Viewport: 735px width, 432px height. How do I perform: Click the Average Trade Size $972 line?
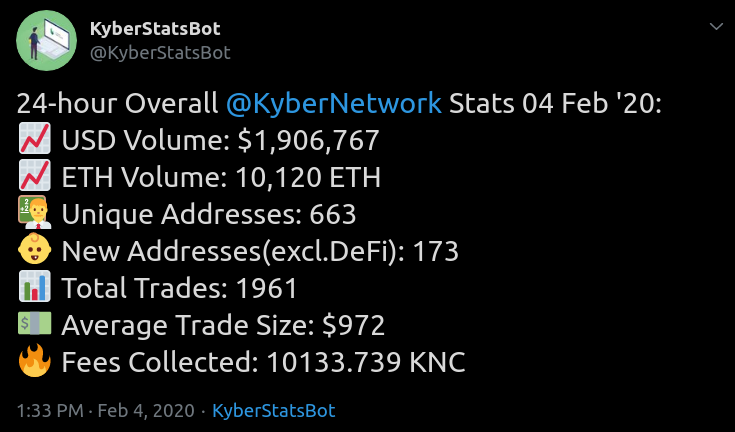tap(223, 325)
